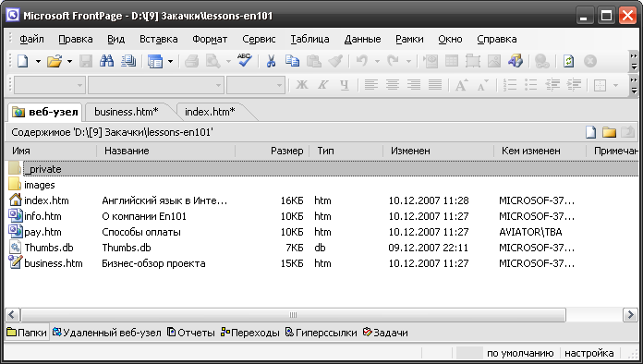The image size is (643, 364).
Task: Switch to Переходы view
Action: 249,333
